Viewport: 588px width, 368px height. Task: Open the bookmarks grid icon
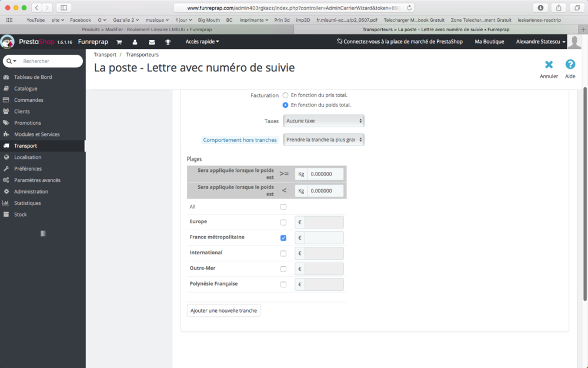pos(9,20)
